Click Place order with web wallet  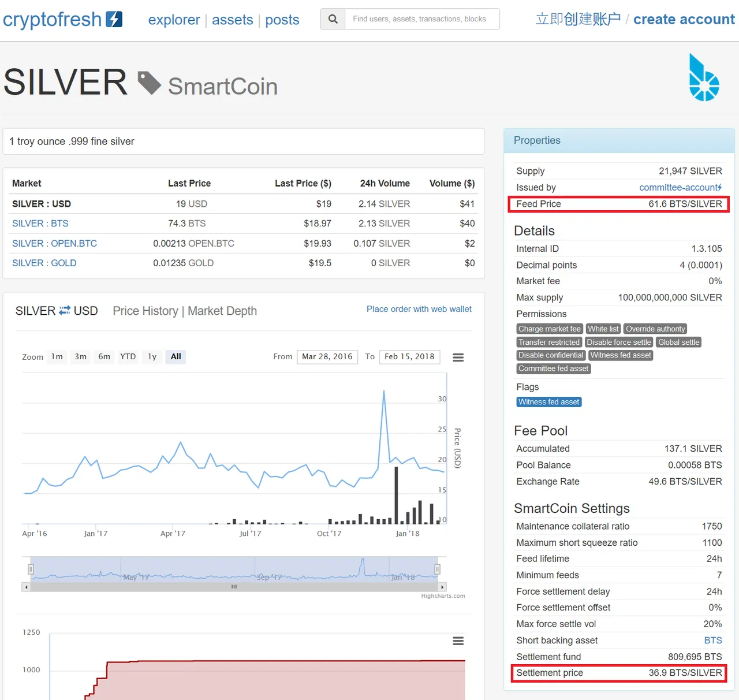419,309
